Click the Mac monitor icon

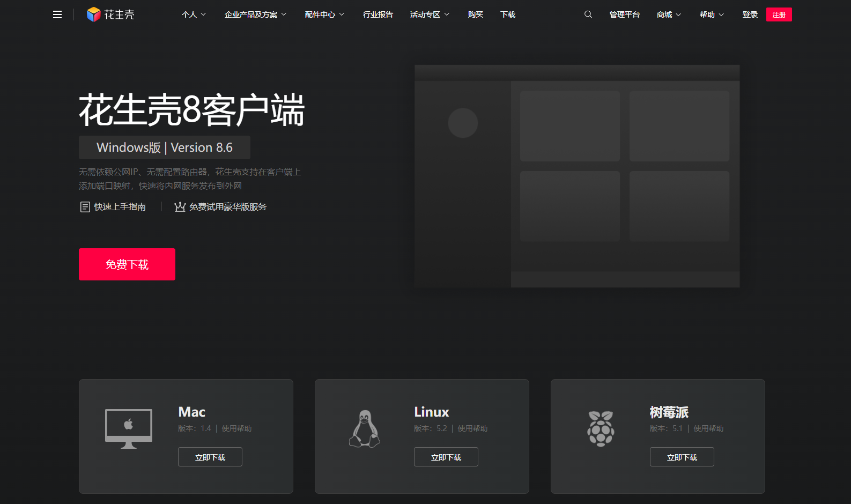point(129,428)
